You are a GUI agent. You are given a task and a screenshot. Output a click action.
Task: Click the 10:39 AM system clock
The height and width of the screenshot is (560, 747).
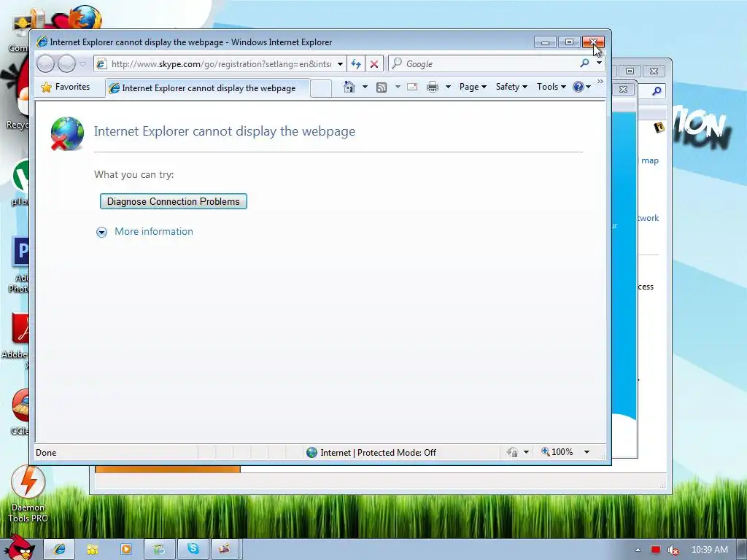click(x=709, y=550)
